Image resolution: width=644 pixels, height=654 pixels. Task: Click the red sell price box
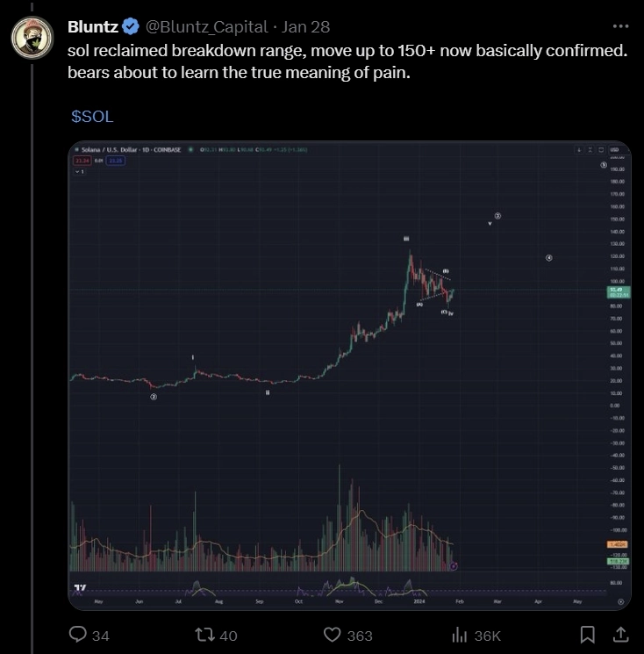(x=82, y=161)
